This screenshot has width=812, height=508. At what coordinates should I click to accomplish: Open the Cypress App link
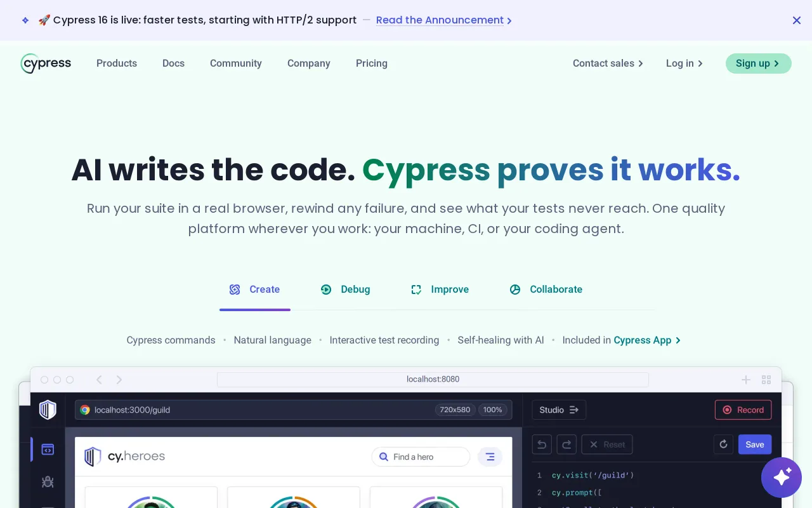(x=647, y=340)
